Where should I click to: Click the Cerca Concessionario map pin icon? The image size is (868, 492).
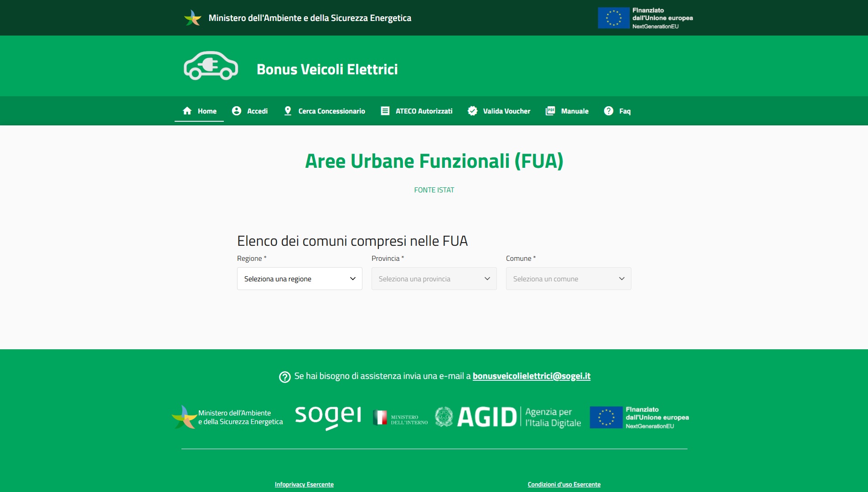pos(288,111)
